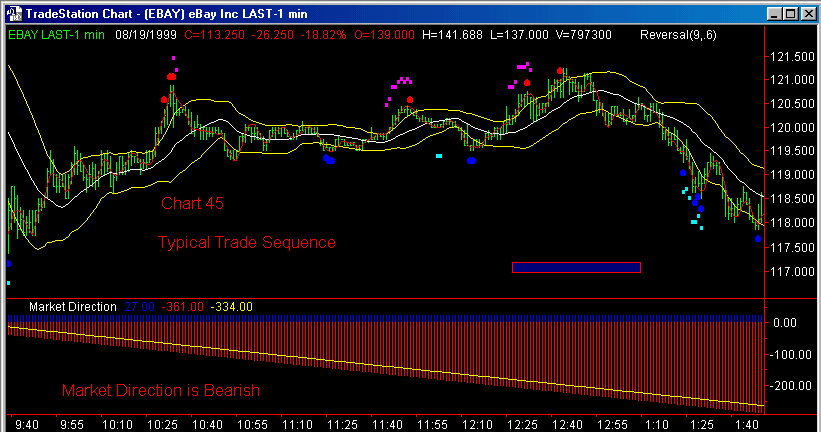Click the 1:40 time axis label

[747, 425]
